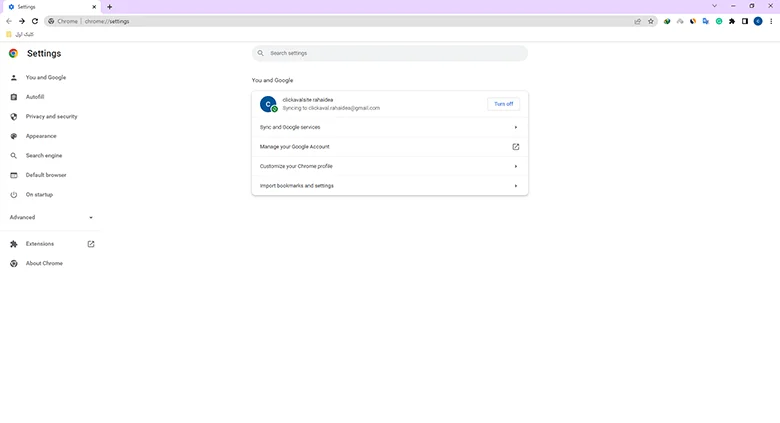Click the forward navigation arrow
This screenshot has height=423, width=780.
tap(22, 21)
